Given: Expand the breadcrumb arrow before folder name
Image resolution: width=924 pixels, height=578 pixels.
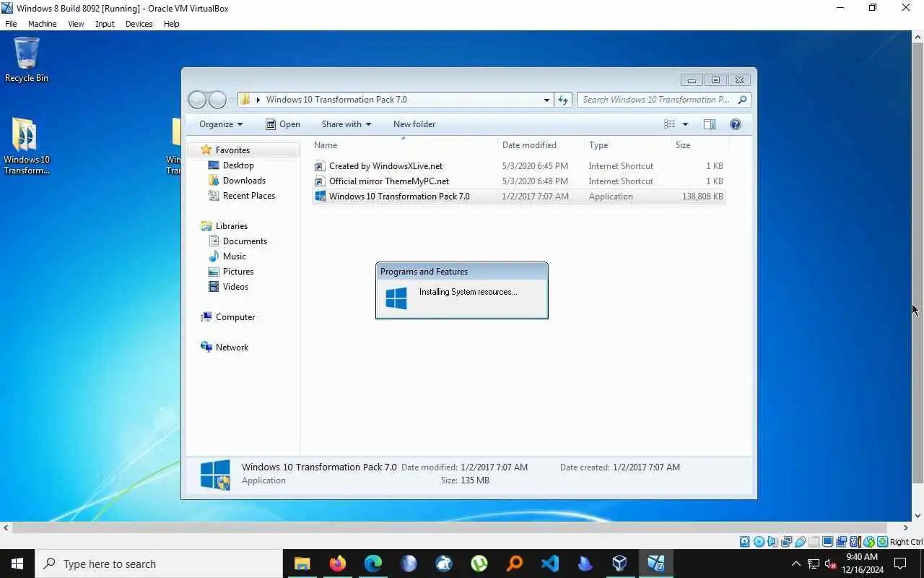Looking at the screenshot, I should tap(258, 100).
